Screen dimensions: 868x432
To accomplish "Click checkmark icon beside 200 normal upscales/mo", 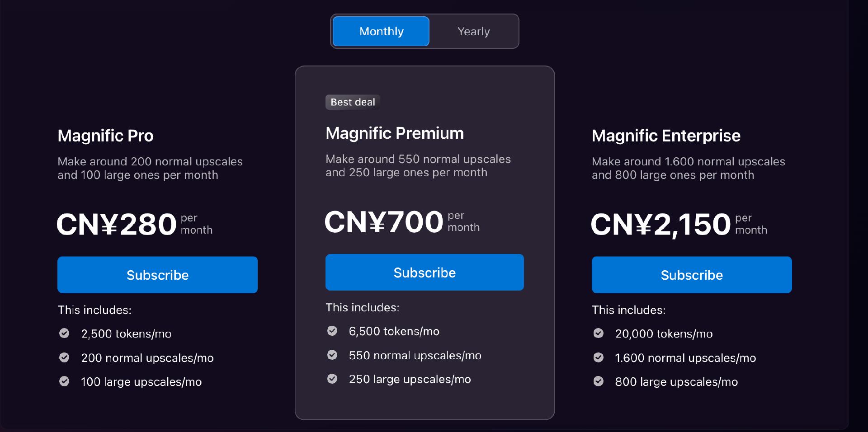I will 64,357.
